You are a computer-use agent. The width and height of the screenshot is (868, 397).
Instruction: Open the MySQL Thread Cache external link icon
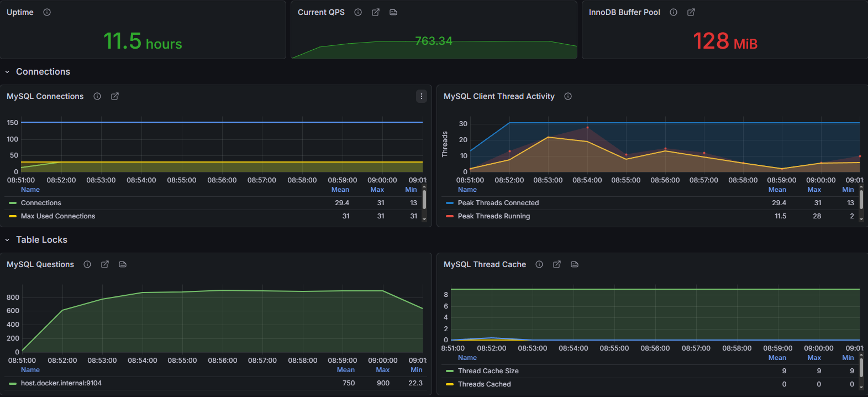[x=557, y=264]
